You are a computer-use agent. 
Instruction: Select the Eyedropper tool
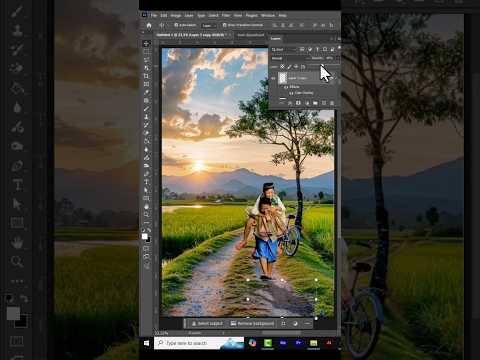tap(146, 92)
